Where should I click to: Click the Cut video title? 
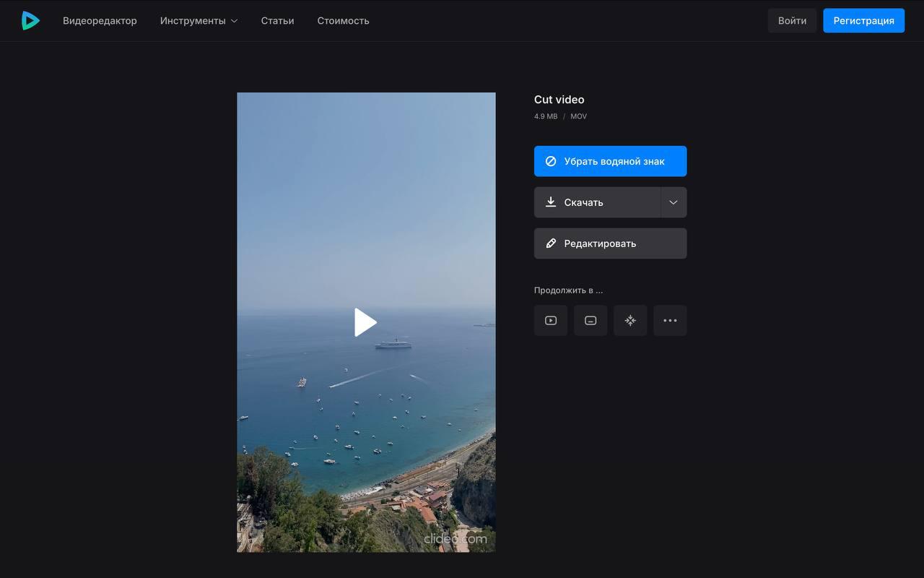click(x=559, y=100)
